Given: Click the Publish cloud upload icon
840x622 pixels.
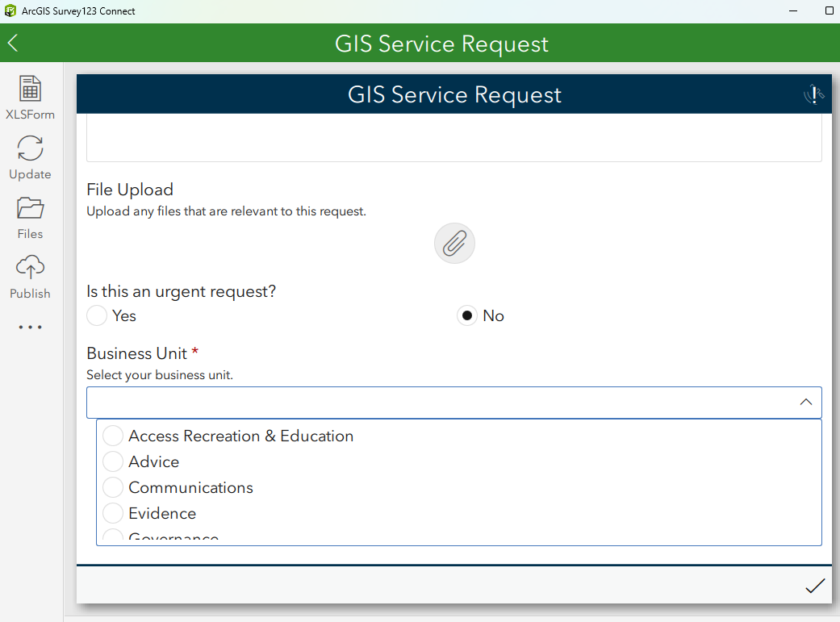Looking at the screenshot, I should coord(30,267).
